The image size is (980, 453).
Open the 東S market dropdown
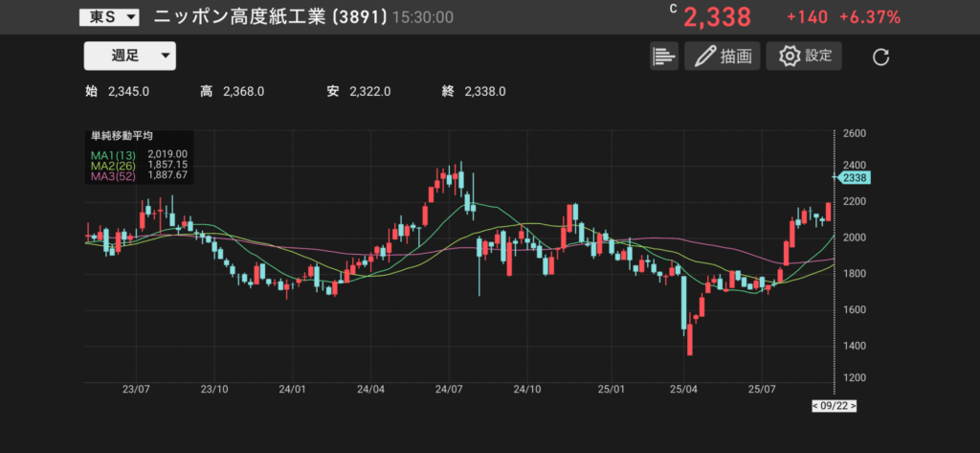point(109,17)
